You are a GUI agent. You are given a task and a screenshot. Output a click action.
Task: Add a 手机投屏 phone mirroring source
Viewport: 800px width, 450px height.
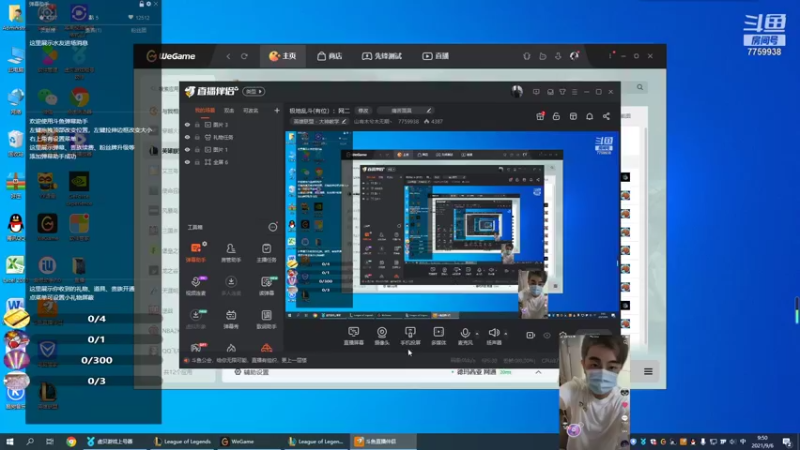pyautogui.click(x=410, y=336)
